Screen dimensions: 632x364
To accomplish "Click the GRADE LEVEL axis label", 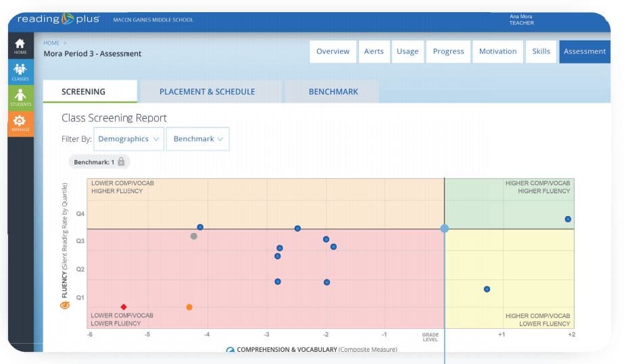I will [x=430, y=337].
